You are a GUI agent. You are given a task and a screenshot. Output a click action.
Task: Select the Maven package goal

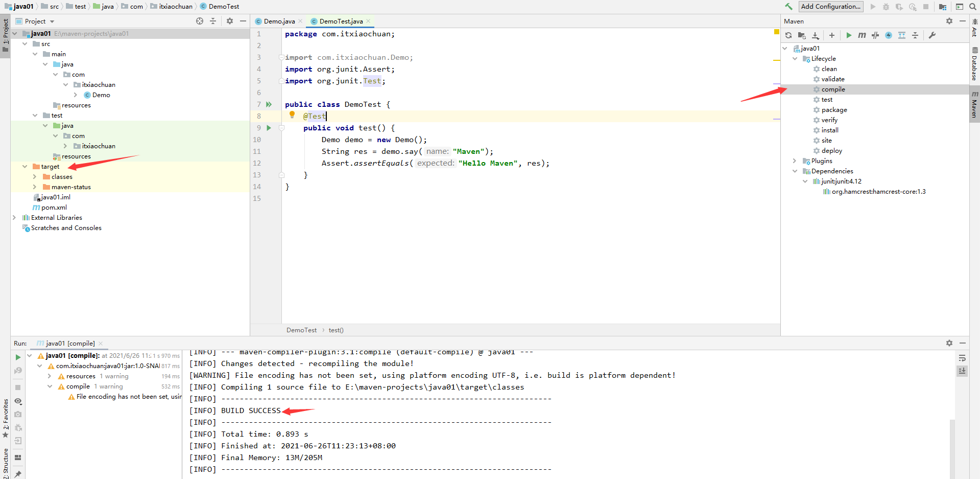click(x=834, y=110)
